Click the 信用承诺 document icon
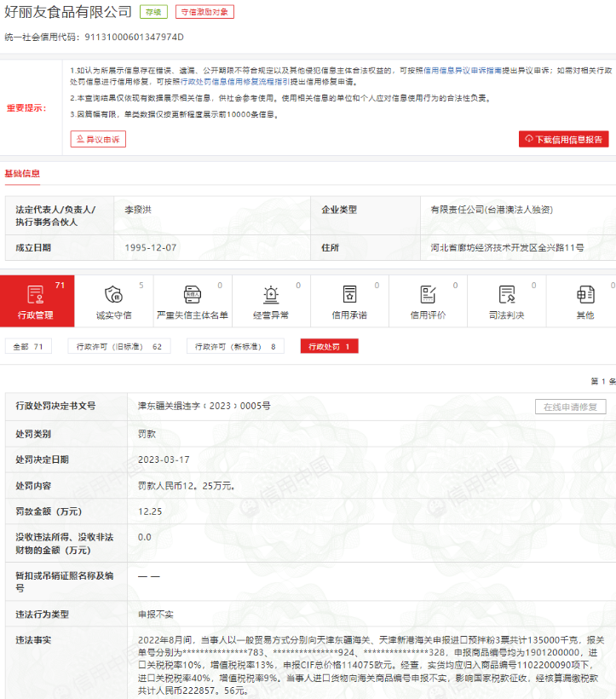616x699 pixels. pyautogui.click(x=349, y=295)
